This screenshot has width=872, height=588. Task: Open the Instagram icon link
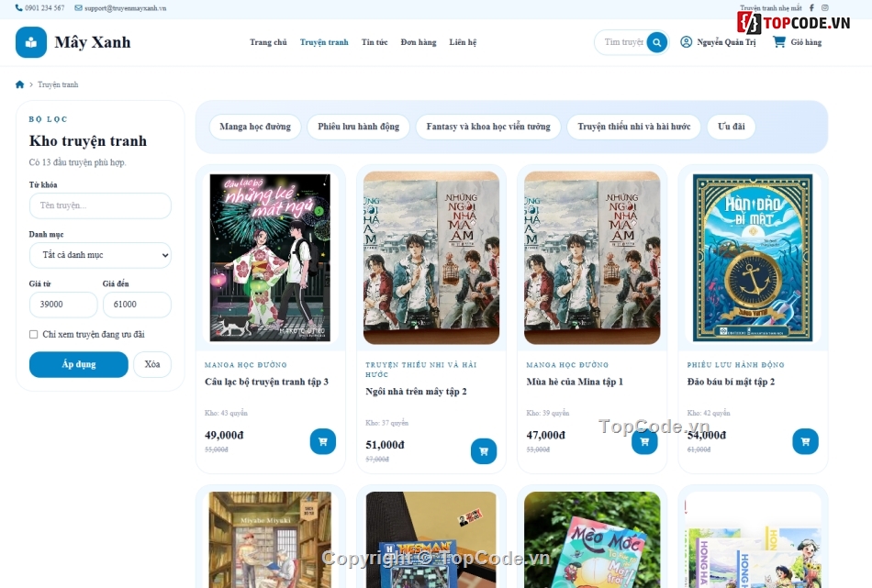click(825, 7)
